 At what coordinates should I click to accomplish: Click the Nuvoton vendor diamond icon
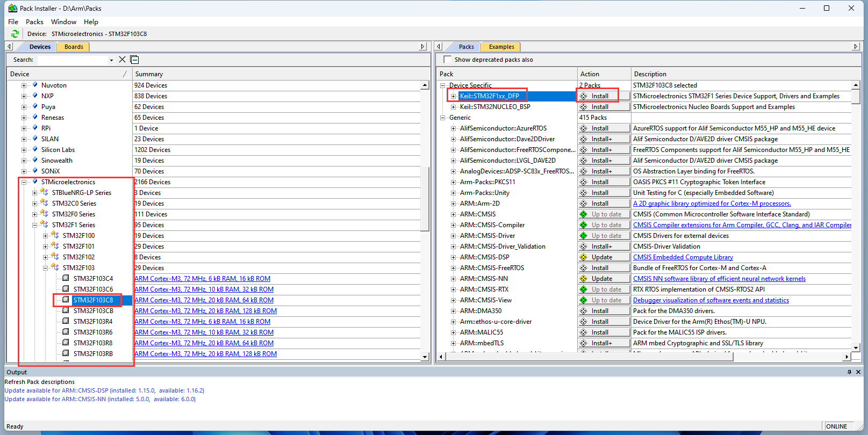[35, 85]
